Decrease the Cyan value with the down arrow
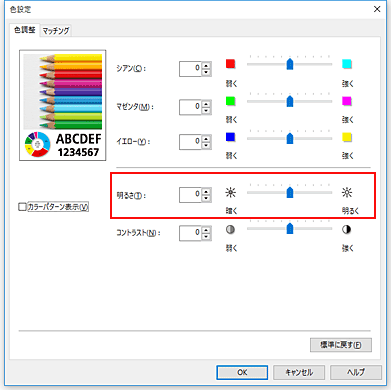391x390 pixels. tap(206, 72)
